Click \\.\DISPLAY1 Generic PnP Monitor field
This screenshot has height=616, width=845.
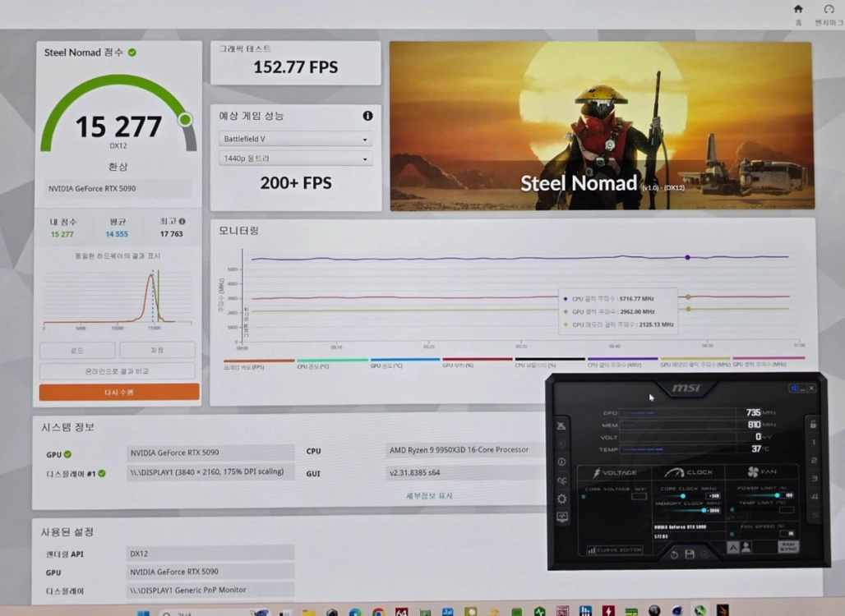(210, 591)
